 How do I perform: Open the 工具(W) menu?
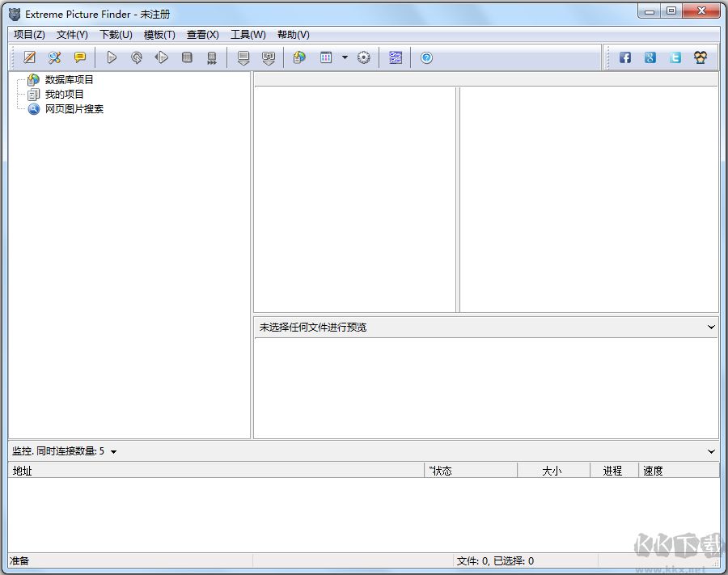[x=248, y=34]
